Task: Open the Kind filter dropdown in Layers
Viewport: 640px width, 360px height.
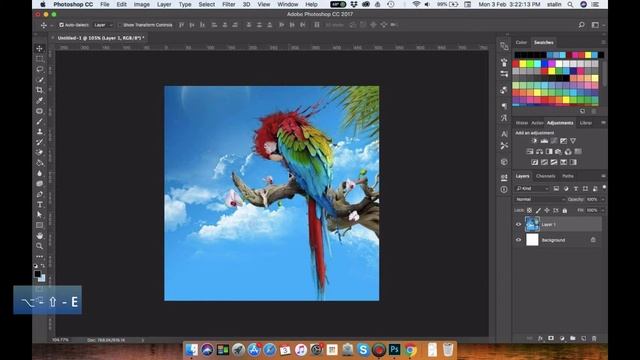Action: click(532, 189)
